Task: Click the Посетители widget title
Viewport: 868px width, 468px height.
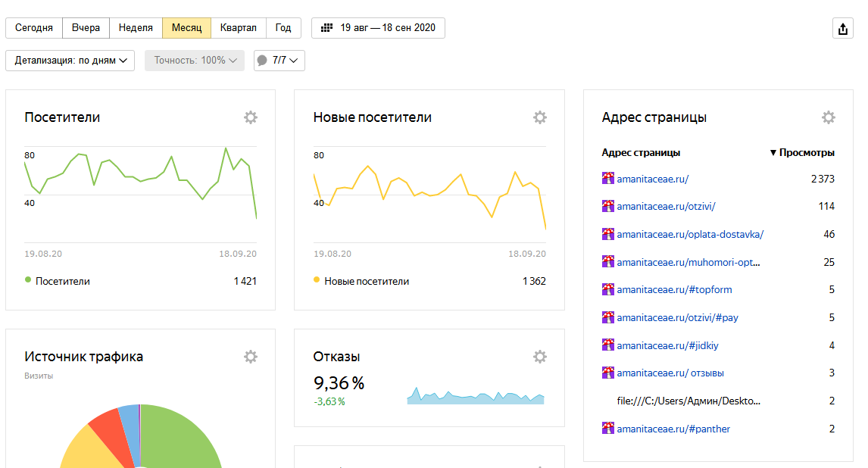Action: pyautogui.click(x=62, y=117)
